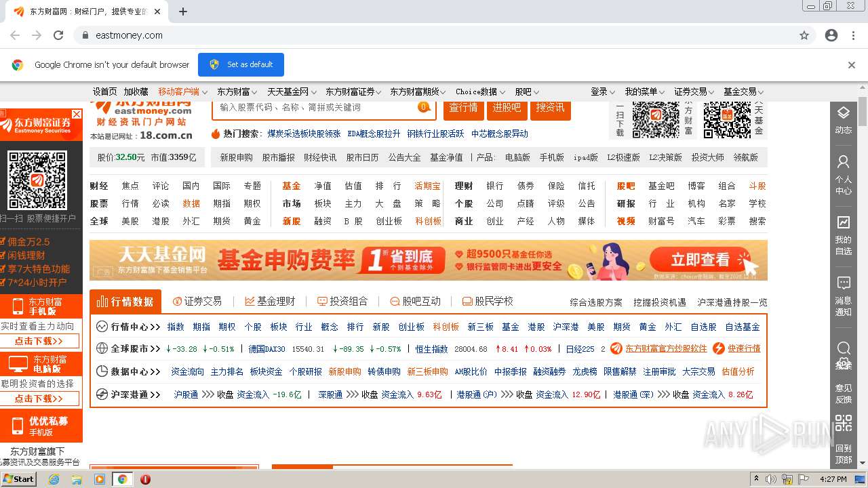Image resolution: width=868 pixels, height=488 pixels.
Task: Switch to the 证券交易 tab
Action: [197, 301]
